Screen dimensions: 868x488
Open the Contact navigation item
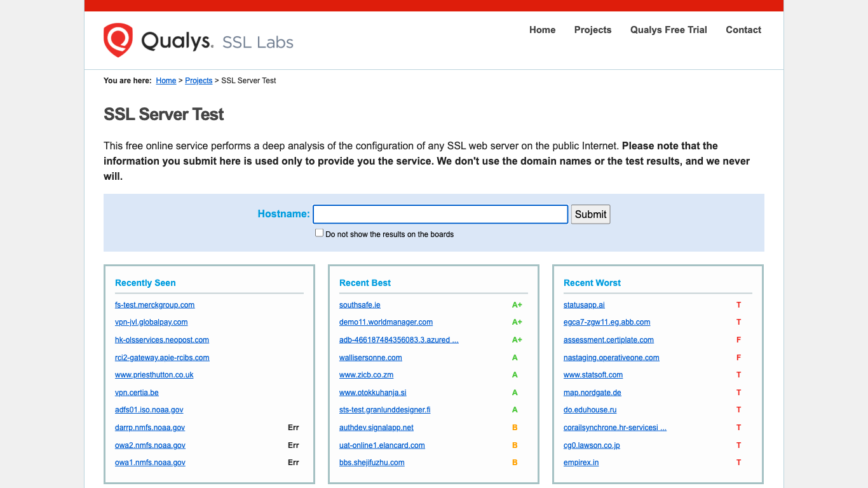743,30
